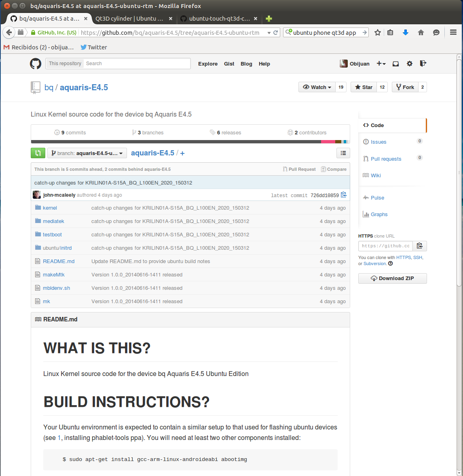Image resolution: width=463 pixels, height=476 pixels.
Task: Open account settings gear icon
Action: pos(410,64)
